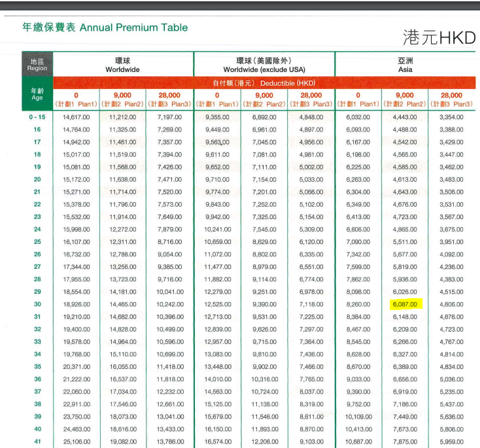Click the value 15,017.00
The width and height of the screenshot is (480, 448).
pos(77,155)
